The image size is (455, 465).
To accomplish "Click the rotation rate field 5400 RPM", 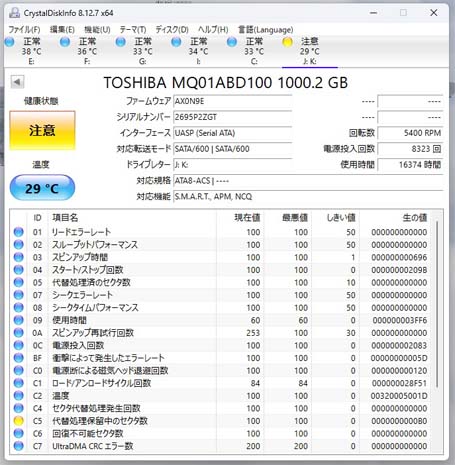I will 410,133.
